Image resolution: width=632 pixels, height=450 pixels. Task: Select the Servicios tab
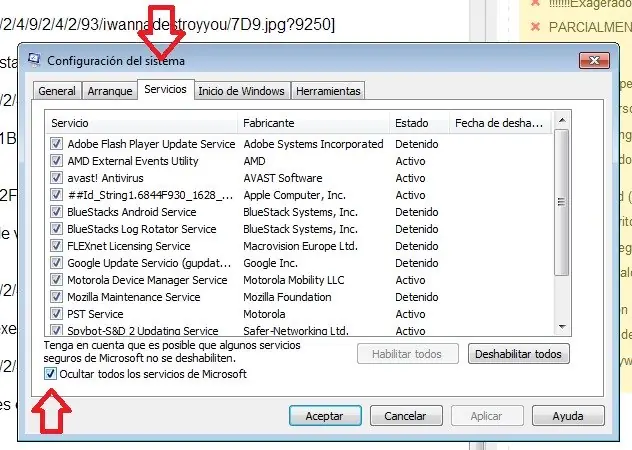pyautogui.click(x=166, y=89)
